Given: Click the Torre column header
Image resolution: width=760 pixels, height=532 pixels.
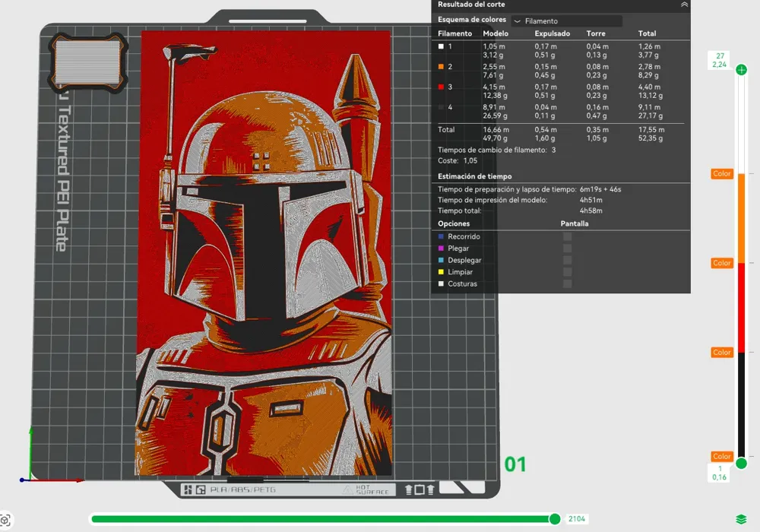Looking at the screenshot, I should (596, 33).
